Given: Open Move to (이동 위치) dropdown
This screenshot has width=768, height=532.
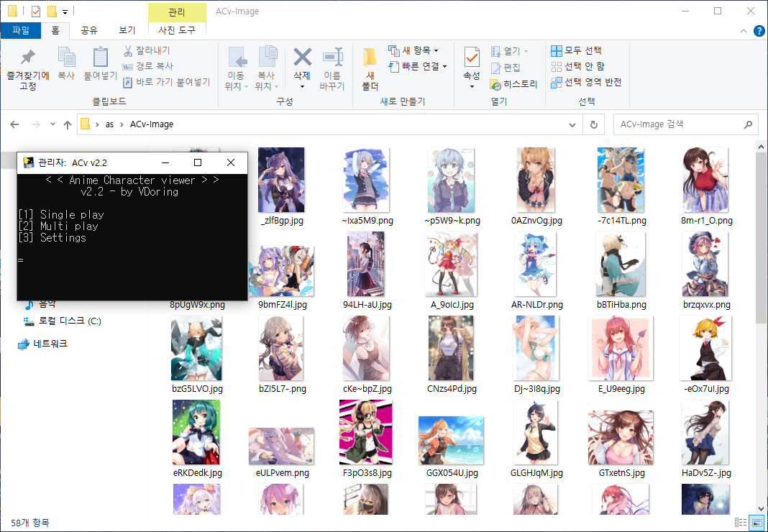Looking at the screenshot, I should click(x=236, y=69).
